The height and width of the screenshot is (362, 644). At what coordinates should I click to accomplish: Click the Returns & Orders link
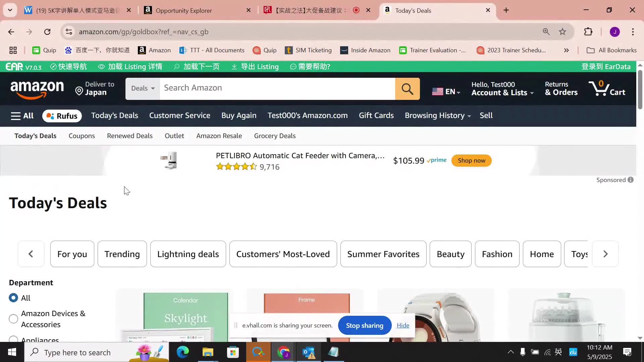[x=561, y=89]
